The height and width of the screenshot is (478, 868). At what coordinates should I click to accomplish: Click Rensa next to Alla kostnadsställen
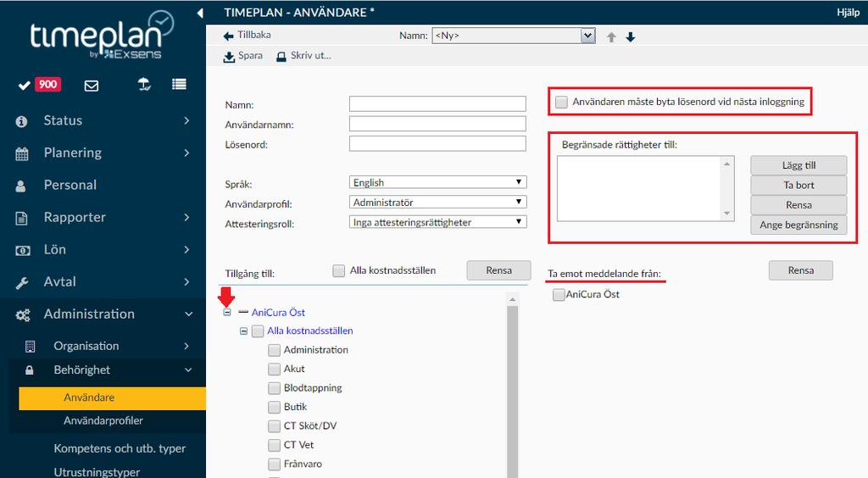[498, 270]
